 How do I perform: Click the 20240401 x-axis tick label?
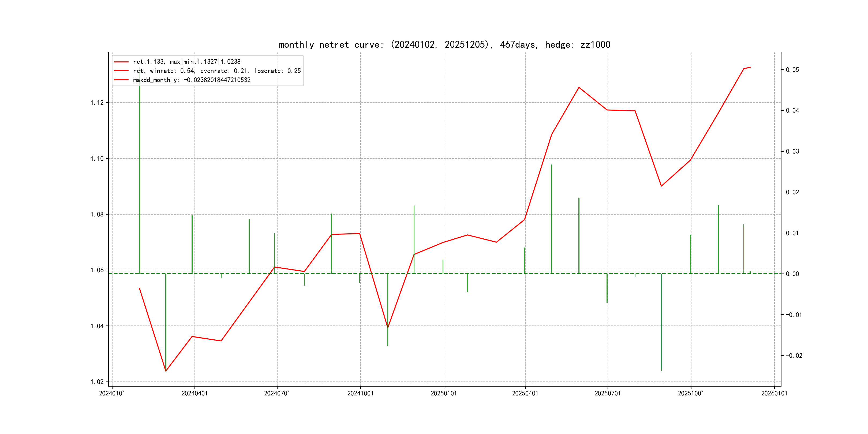point(194,393)
